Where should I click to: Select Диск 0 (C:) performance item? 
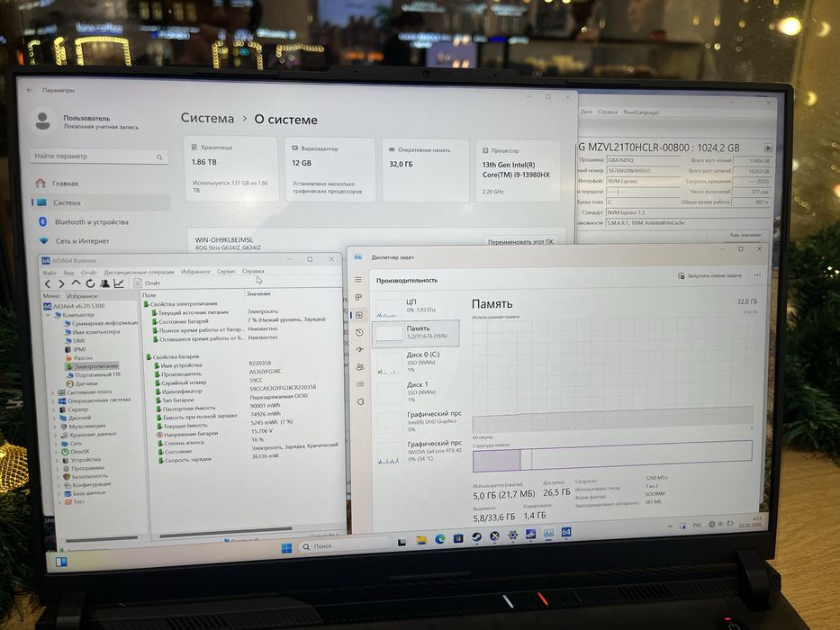pos(416,362)
